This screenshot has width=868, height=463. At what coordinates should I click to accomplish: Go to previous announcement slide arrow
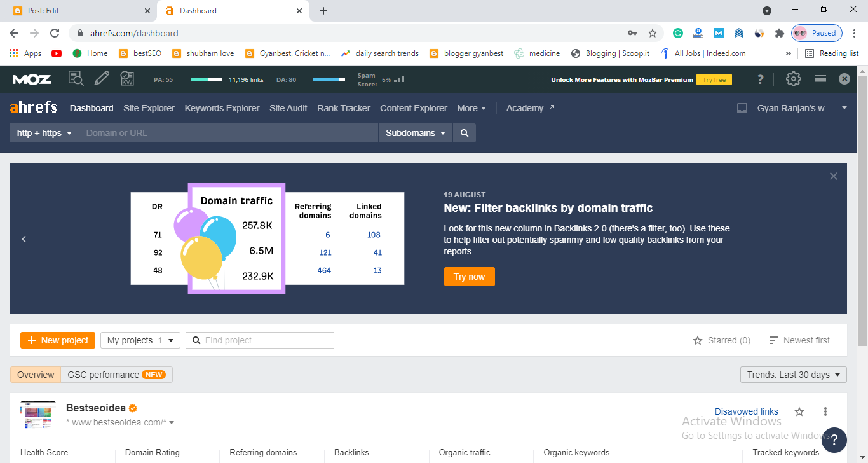24,239
